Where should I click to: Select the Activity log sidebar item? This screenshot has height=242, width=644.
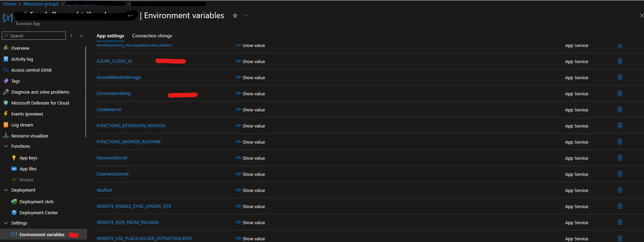tap(22, 59)
